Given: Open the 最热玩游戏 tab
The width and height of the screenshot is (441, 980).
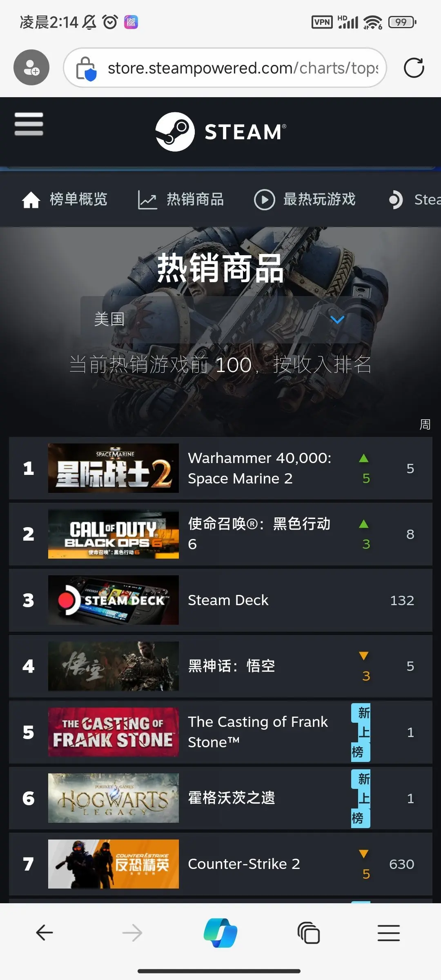Looking at the screenshot, I should (305, 200).
